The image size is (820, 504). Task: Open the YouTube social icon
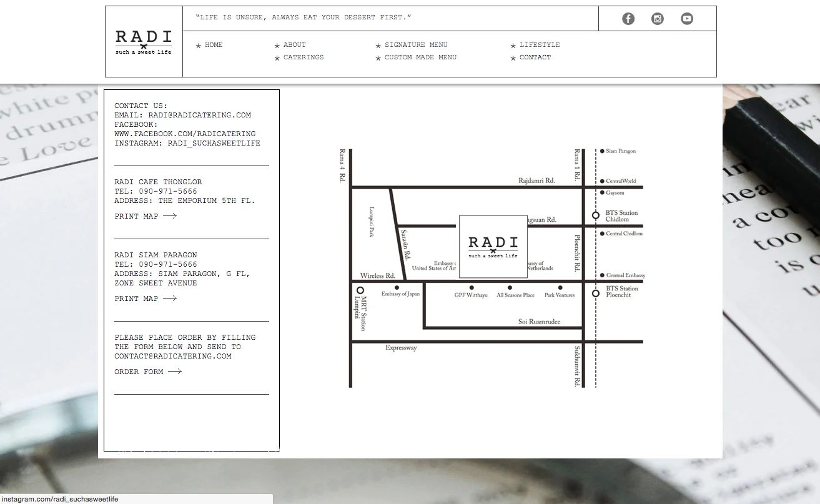687,19
